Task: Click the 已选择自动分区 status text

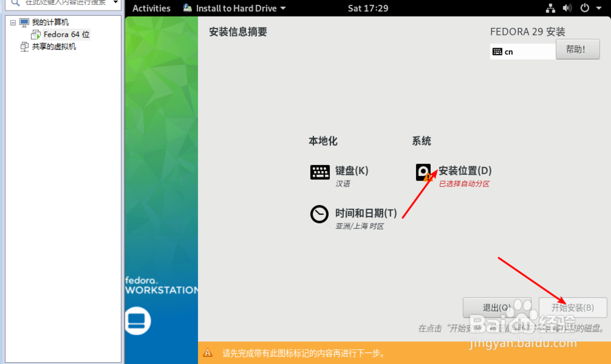Action: [464, 184]
